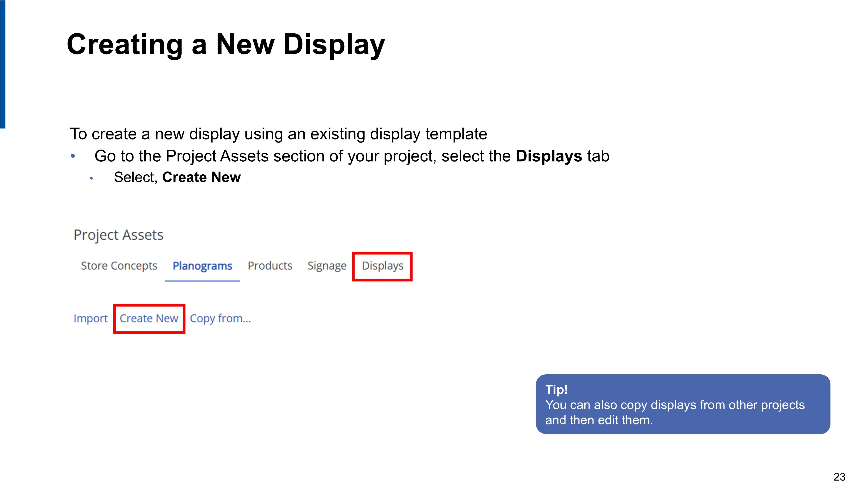Open the Displays tab

pos(382,266)
